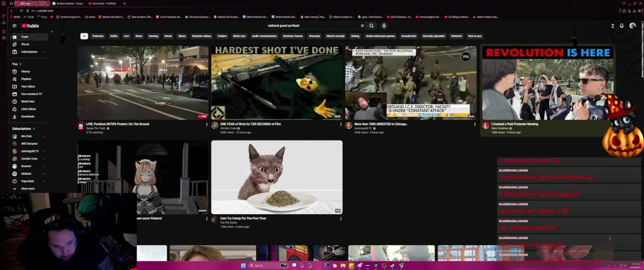Open I Crashed a Paid Protestor Meeting title
Image resolution: width=644 pixels, height=270 pixels.
click(x=515, y=124)
